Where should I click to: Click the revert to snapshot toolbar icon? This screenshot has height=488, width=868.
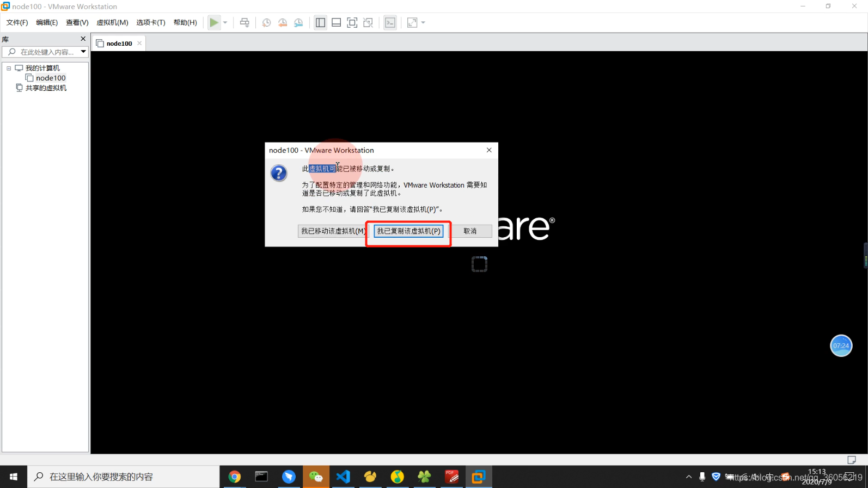click(x=283, y=22)
